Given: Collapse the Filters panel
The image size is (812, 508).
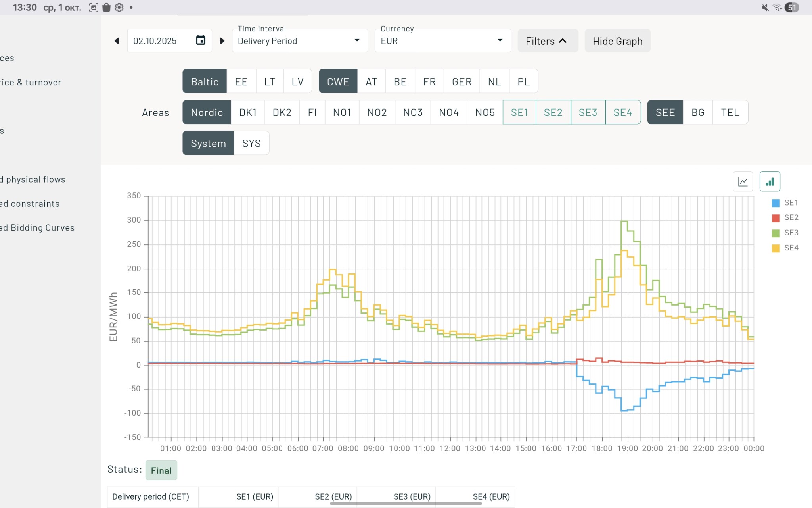Looking at the screenshot, I should coord(547,41).
